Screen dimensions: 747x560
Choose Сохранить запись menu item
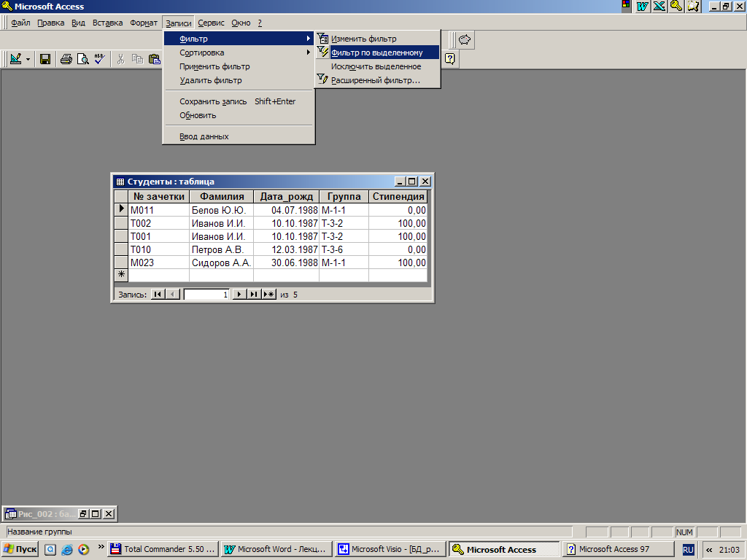(x=239, y=101)
